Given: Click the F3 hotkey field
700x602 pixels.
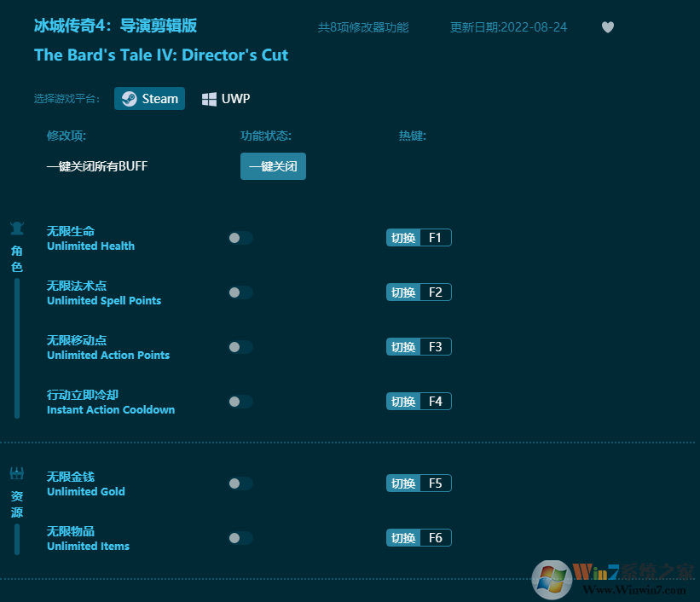Looking at the screenshot, I should 436,346.
